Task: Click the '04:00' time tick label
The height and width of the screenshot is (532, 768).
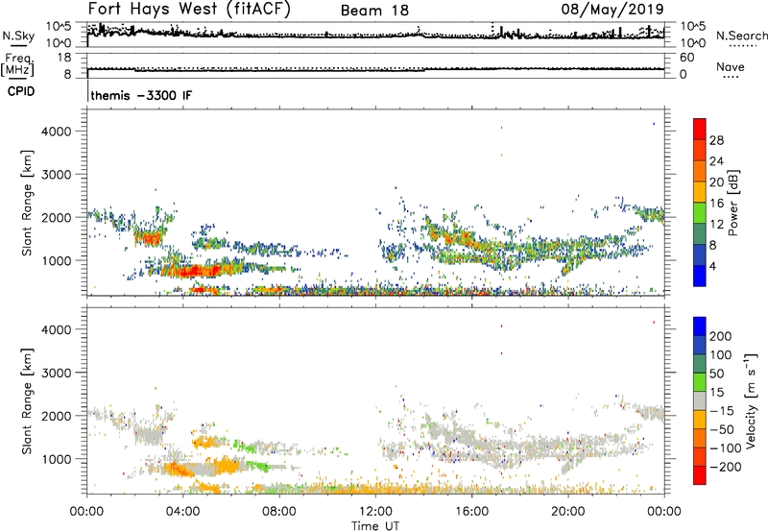Action: pyautogui.click(x=182, y=512)
